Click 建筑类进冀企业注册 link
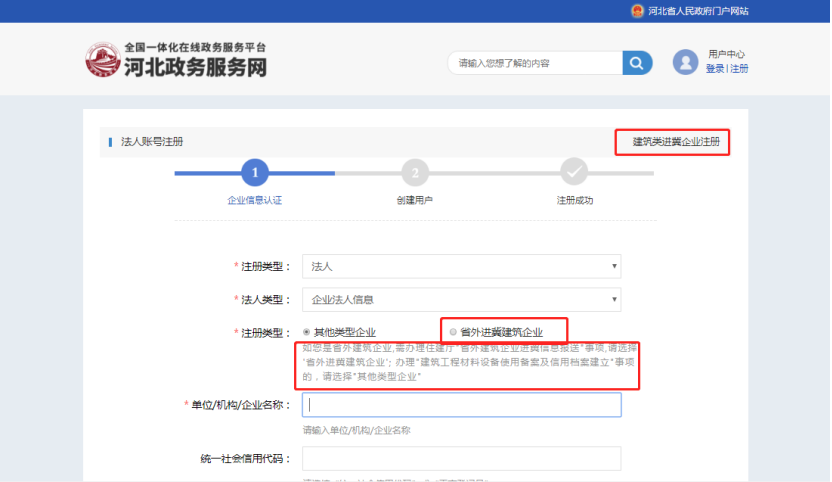832x482 pixels. pyautogui.click(x=675, y=142)
